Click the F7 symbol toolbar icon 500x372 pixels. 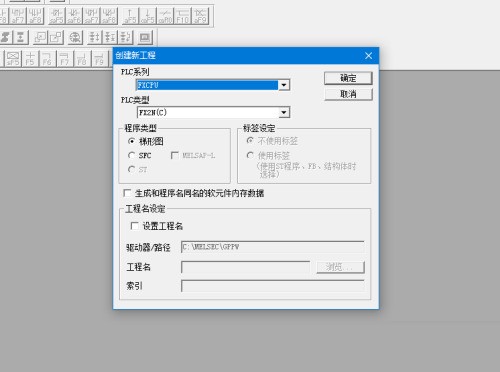65,58
